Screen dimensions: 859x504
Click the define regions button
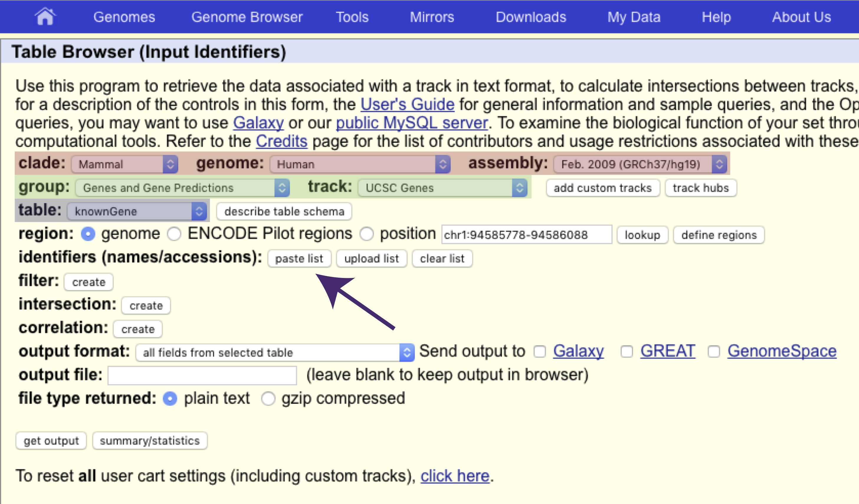tap(719, 235)
